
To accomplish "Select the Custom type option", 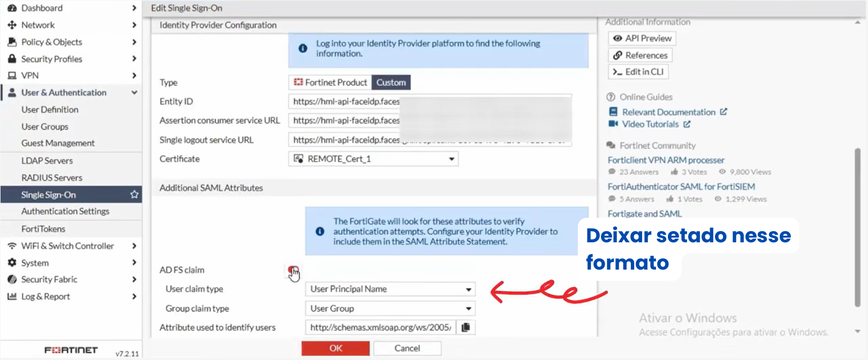I will pyautogui.click(x=391, y=82).
